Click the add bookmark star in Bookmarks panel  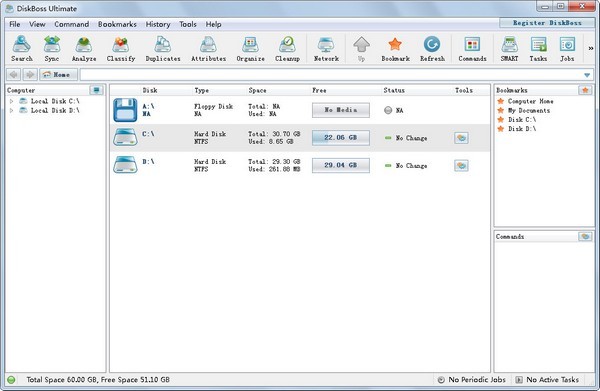tap(585, 90)
